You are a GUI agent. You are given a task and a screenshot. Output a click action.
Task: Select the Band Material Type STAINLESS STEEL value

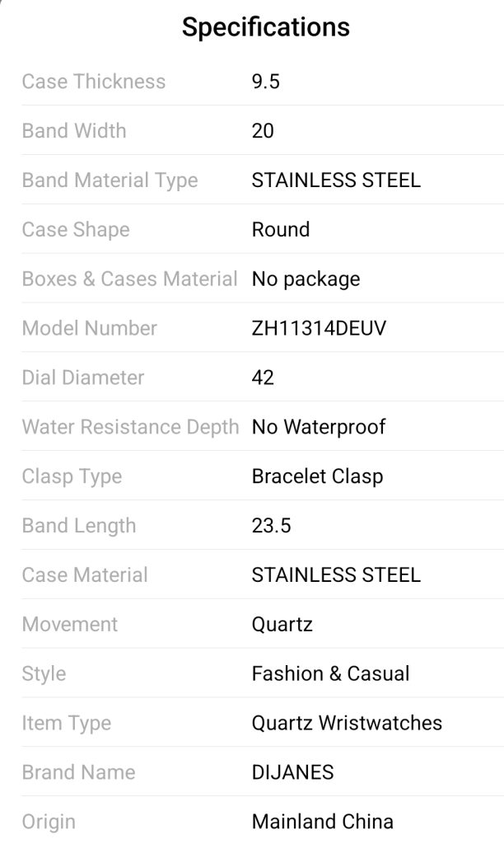click(336, 181)
